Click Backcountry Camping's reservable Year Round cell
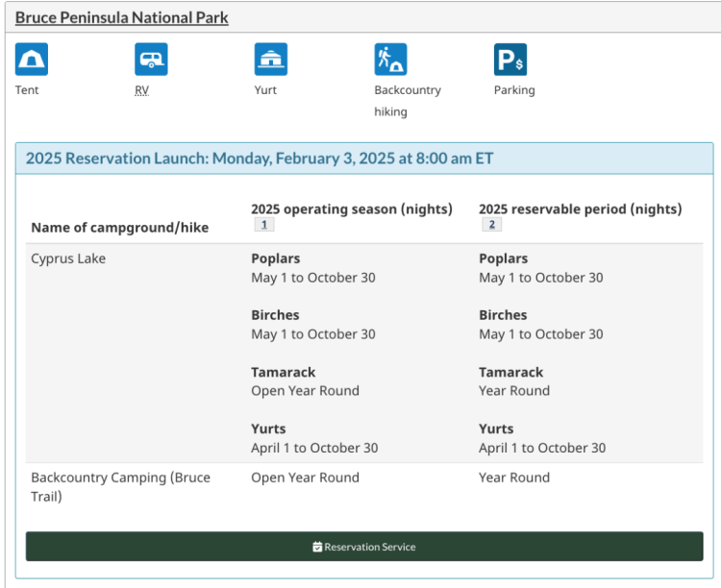The width and height of the screenshot is (721, 588). click(x=514, y=478)
